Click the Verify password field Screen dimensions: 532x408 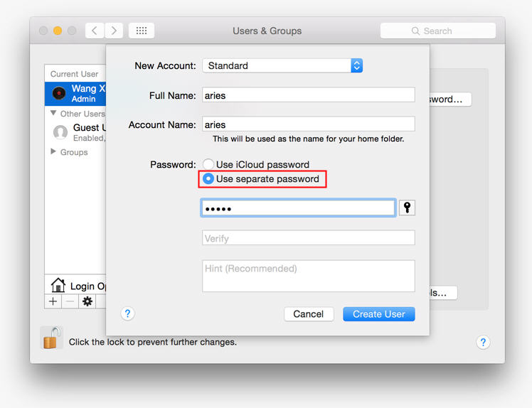[309, 237]
